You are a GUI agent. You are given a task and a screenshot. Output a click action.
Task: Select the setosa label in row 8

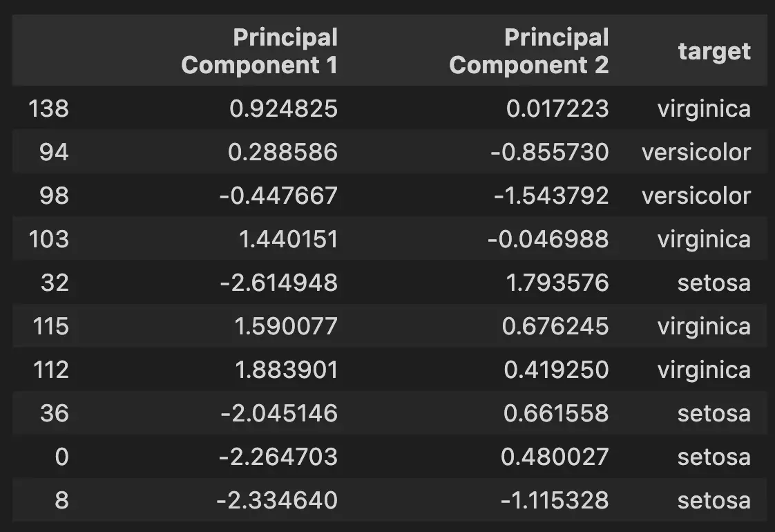click(714, 500)
